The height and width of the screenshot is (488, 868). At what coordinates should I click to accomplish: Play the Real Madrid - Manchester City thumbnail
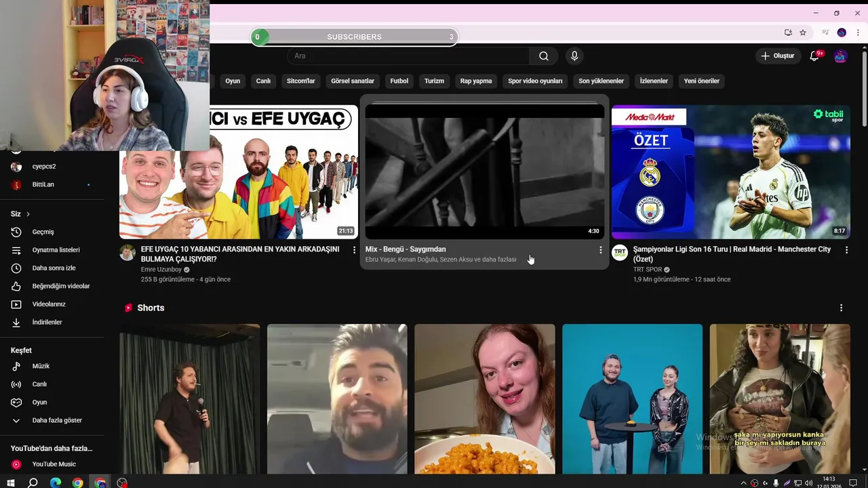click(x=730, y=172)
